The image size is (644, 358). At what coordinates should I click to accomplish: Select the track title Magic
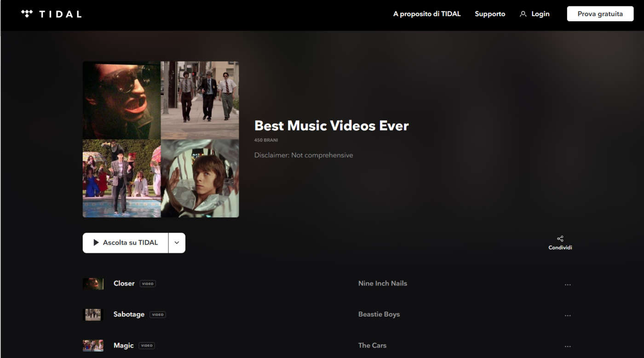tap(124, 346)
